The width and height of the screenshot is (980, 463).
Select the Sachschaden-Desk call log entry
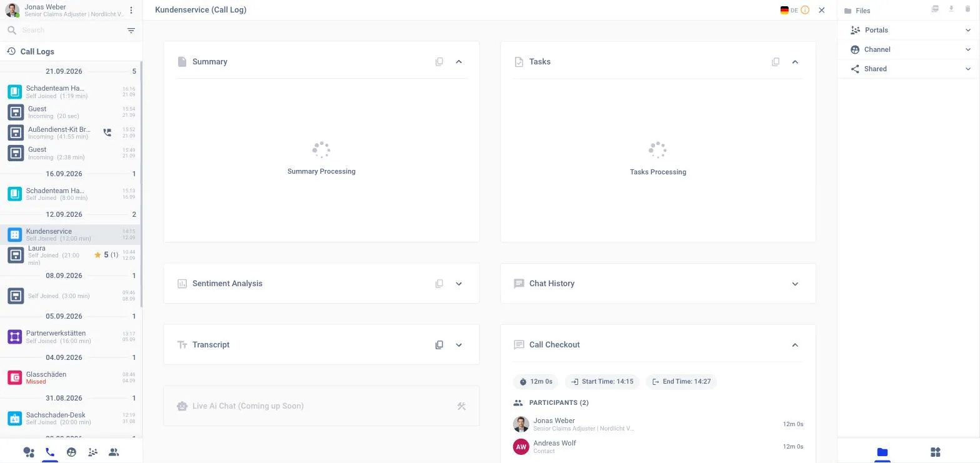71,418
